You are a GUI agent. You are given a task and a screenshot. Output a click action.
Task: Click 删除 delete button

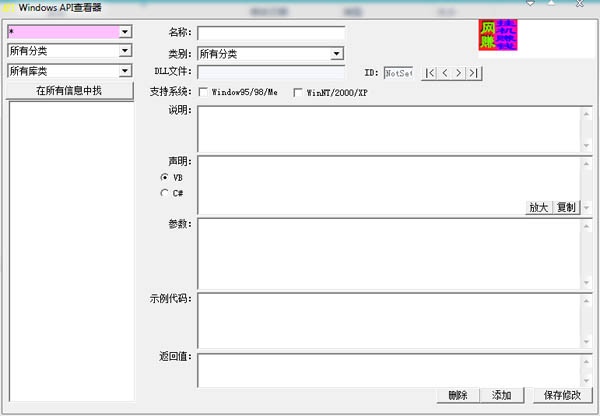458,395
